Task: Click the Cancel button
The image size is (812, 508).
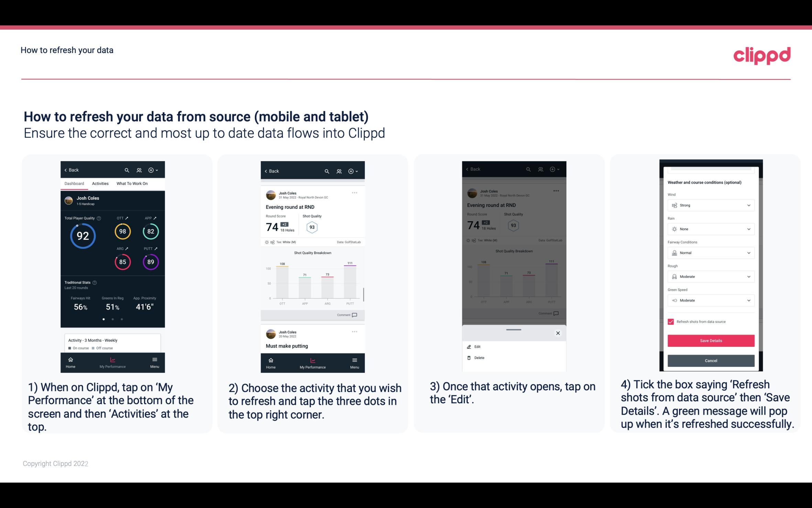Action: coord(710,360)
